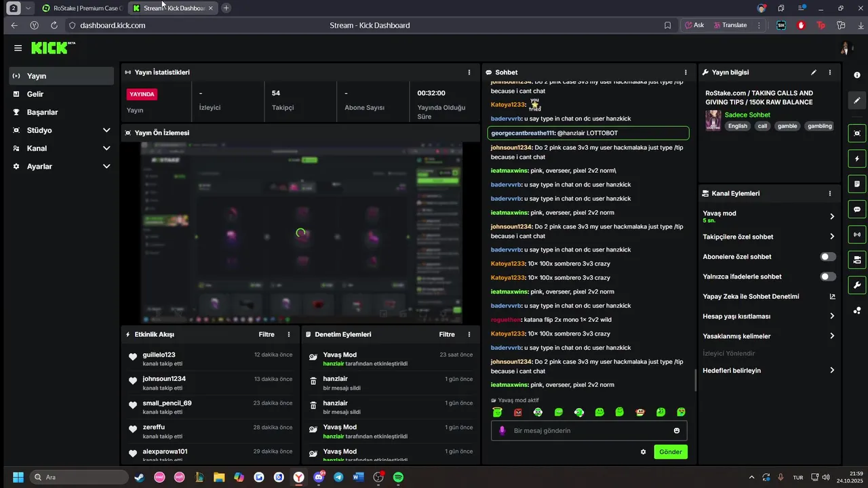Expand the Ayarlar sidebar section

point(62,166)
